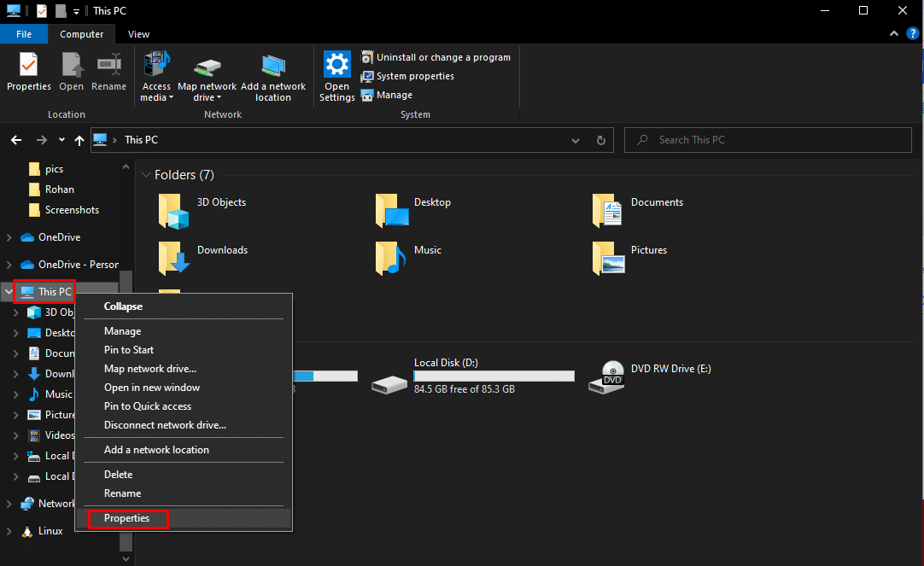
Task: Choose Delete in the context menu
Action: click(184, 475)
